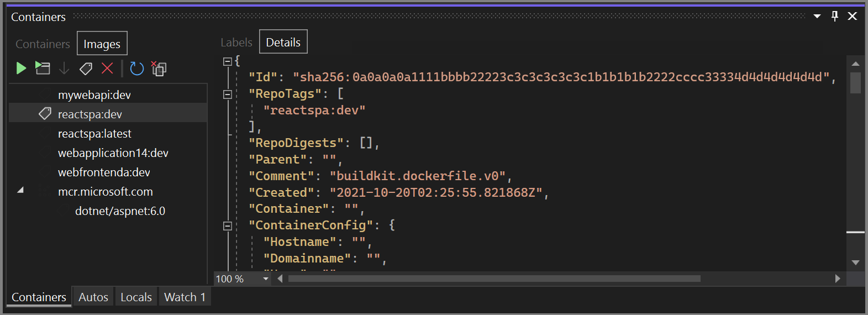Click the Tag image icon in toolbar
868x315 pixels.
[86, 69]
